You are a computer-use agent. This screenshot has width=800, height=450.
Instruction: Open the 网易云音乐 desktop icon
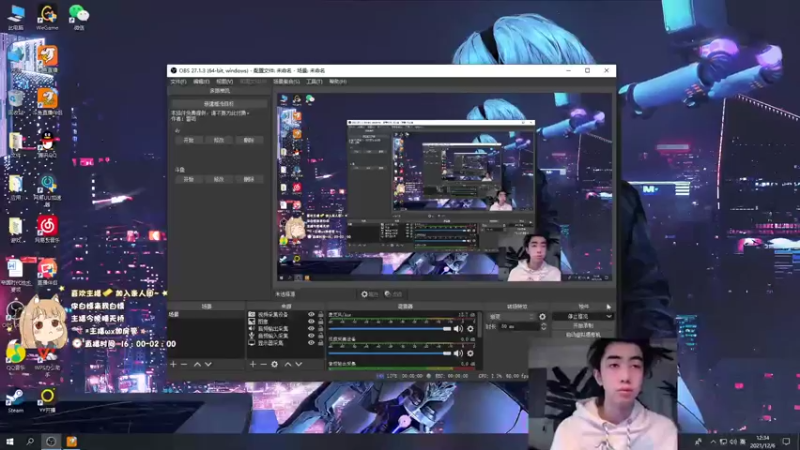[x=47, y=229]
